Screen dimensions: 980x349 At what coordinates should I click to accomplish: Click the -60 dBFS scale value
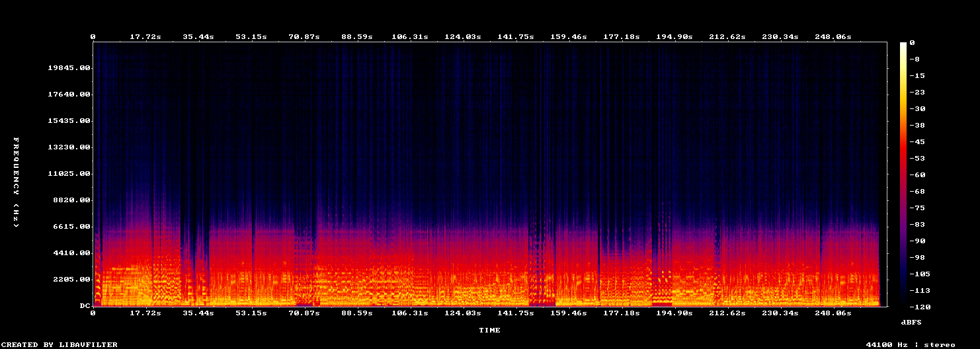[917, 175]
